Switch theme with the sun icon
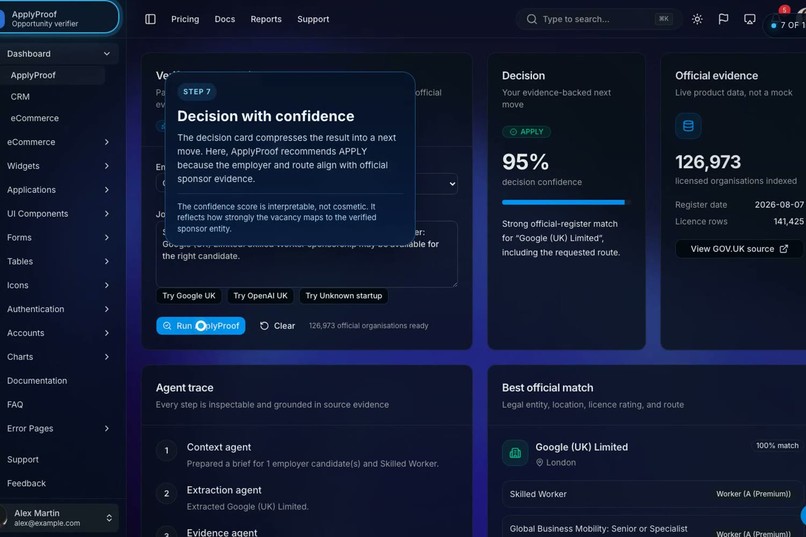The width and height of the screenshot is (806, 537). [x=697, y=19]
